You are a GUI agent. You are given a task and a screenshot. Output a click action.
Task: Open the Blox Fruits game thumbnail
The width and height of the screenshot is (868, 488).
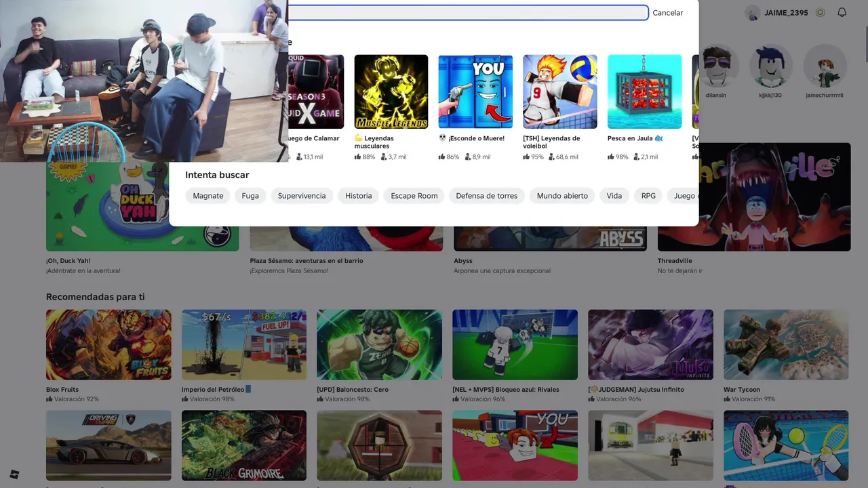(x=108, y=345)
